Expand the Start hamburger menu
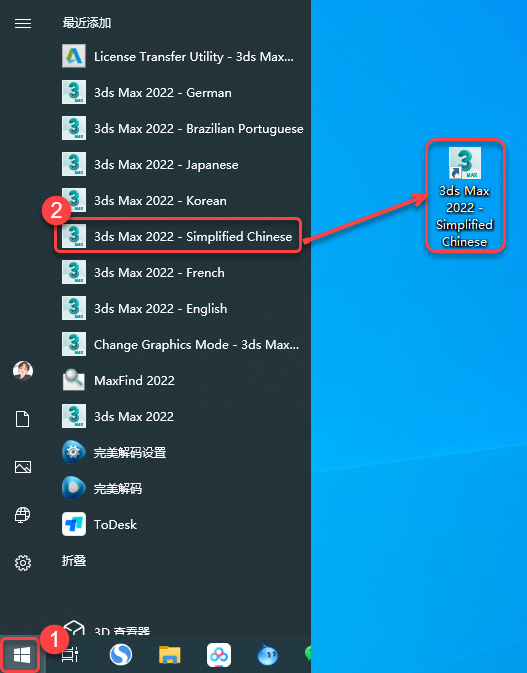This screenshot has height=673, width=527. pos(23,23)
